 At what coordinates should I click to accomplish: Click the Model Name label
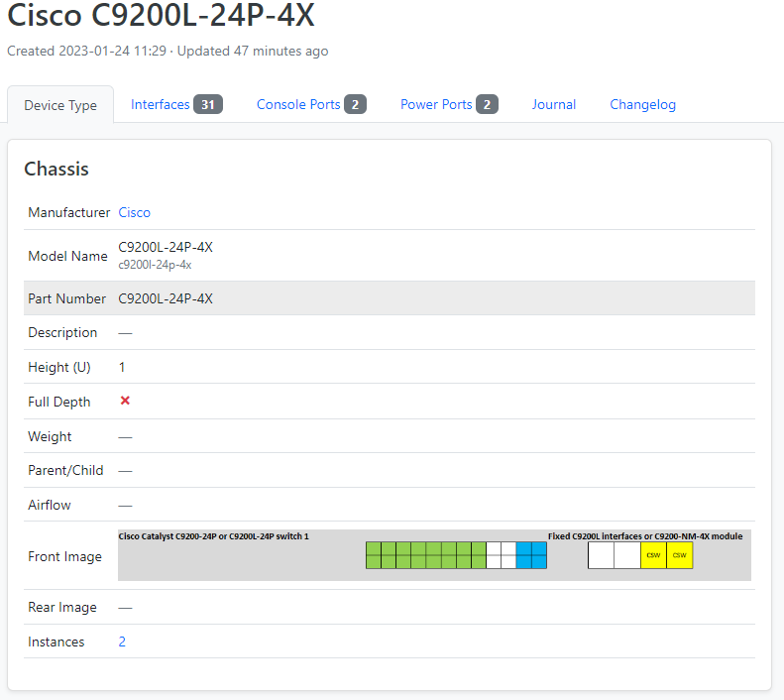tap(68, 256)
